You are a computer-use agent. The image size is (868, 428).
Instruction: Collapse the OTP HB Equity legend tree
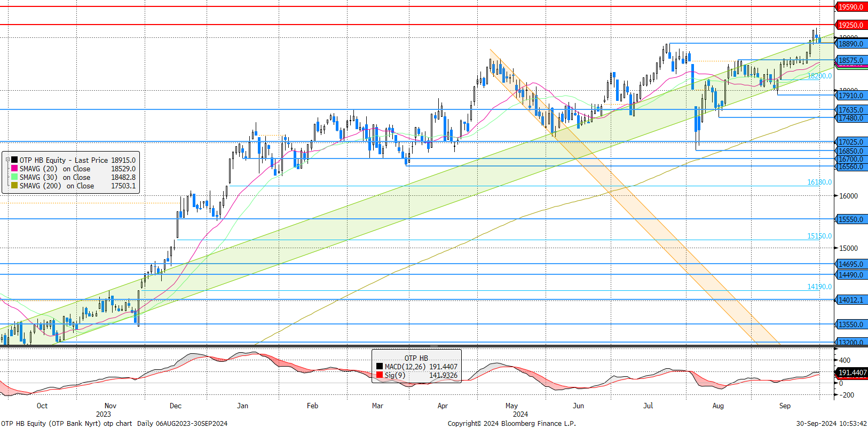tap(7, 160)
